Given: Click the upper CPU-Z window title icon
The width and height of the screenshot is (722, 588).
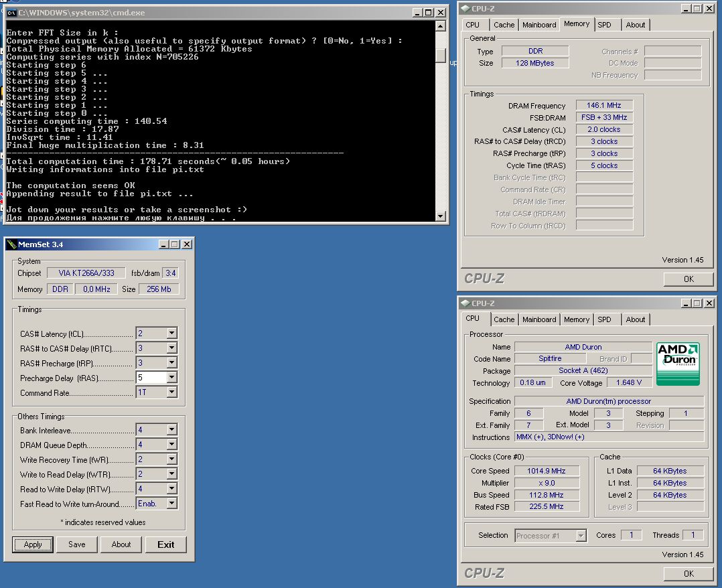Looking at the screenshot, I should pyautogui.click(x=465, y=8).
